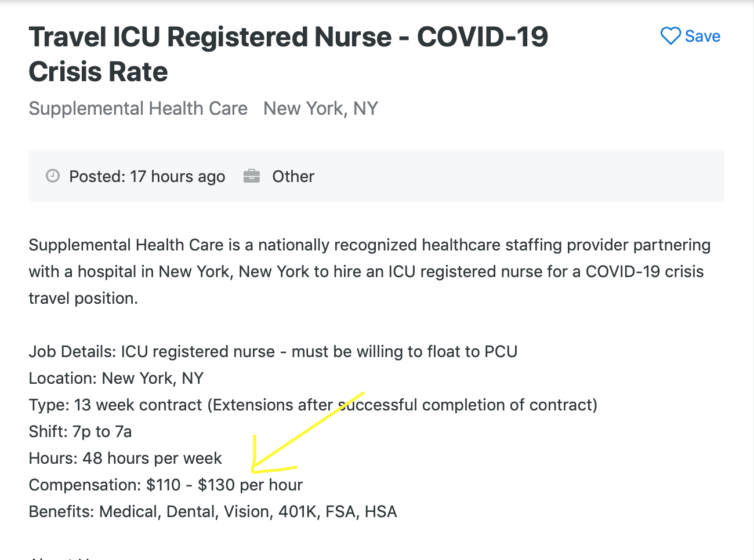Image resolution: width=754 pixels, height=560 pixels.
Task: Click the Hours: 48 hours per week line
Action: tap(125, 458)
